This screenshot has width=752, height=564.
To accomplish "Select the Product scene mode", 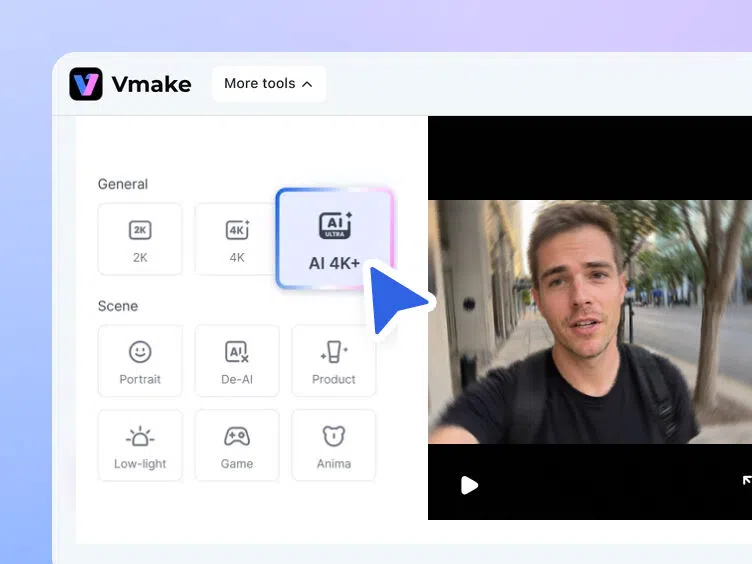I will 334,361.
